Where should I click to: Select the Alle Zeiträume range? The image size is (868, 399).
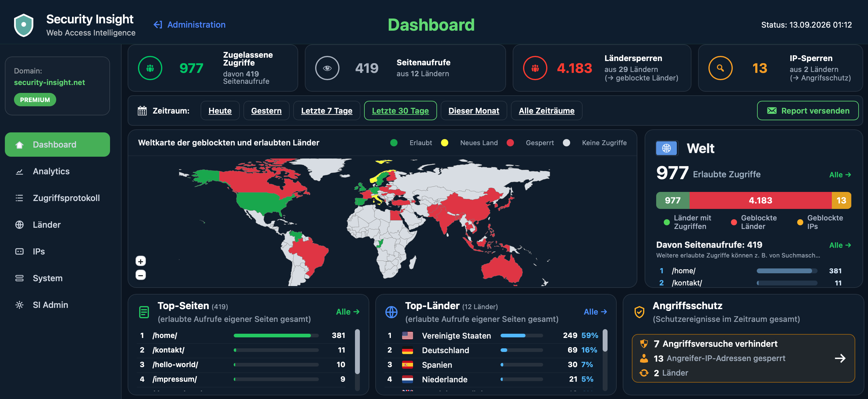(546, 111)
